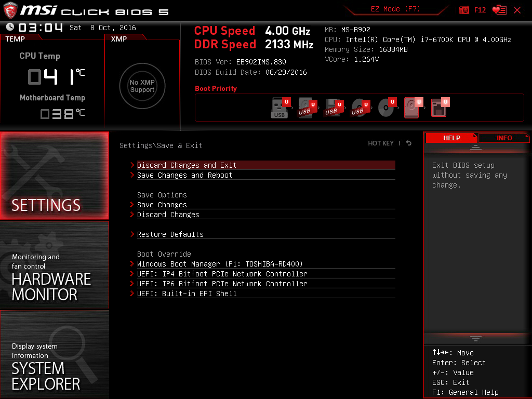Choose the Save Changes option
The width and height of the screenshot is (532, 399).
point(266,205)
